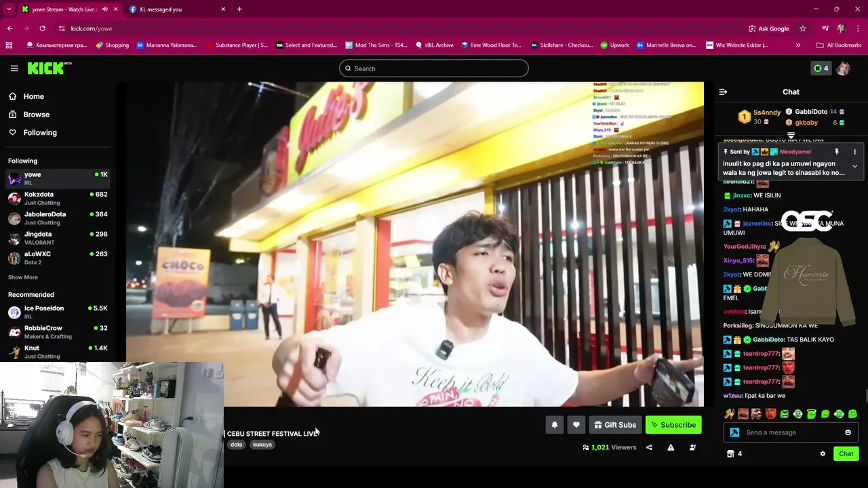Click GabbiDoto in gift leaderboard
868x488 pixels.
coord(811,112)
